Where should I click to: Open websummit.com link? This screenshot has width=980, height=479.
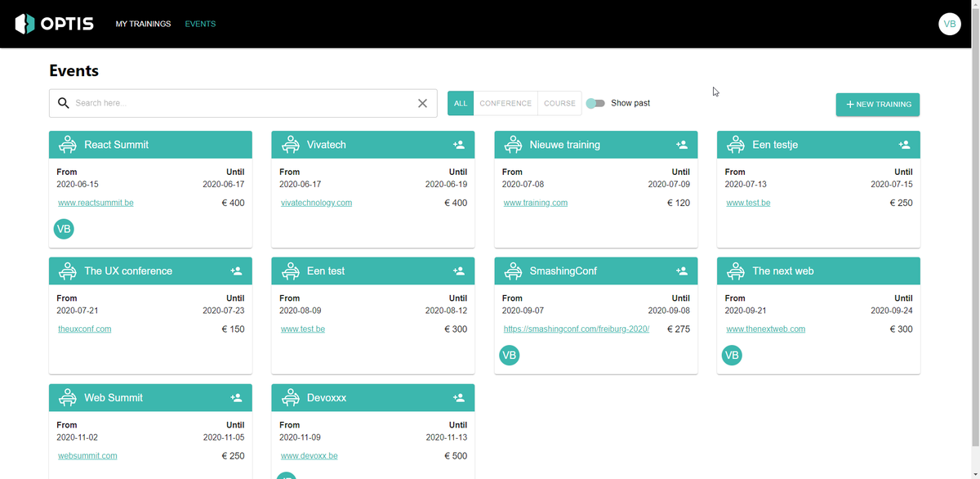(87, 456)
